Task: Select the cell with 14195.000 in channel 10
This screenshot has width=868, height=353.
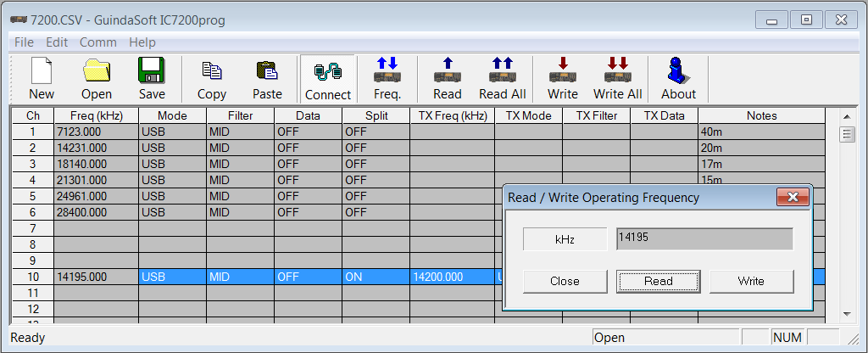Action: pyautogui.click(x=97, y=277)
